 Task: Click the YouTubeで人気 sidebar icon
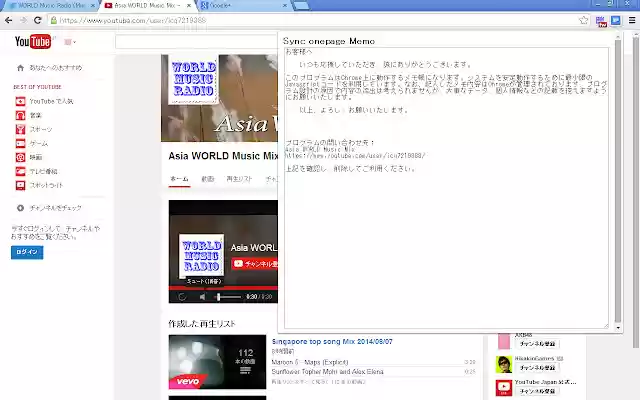pos(20,101)
